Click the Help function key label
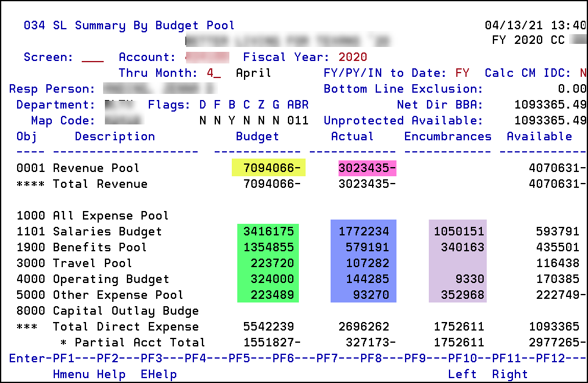 [112, 374]
